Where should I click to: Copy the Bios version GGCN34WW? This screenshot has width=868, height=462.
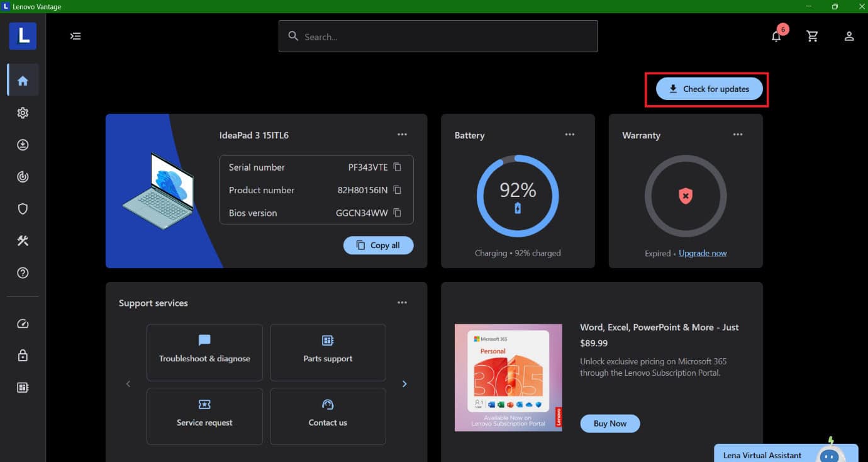tap(397, 213)
